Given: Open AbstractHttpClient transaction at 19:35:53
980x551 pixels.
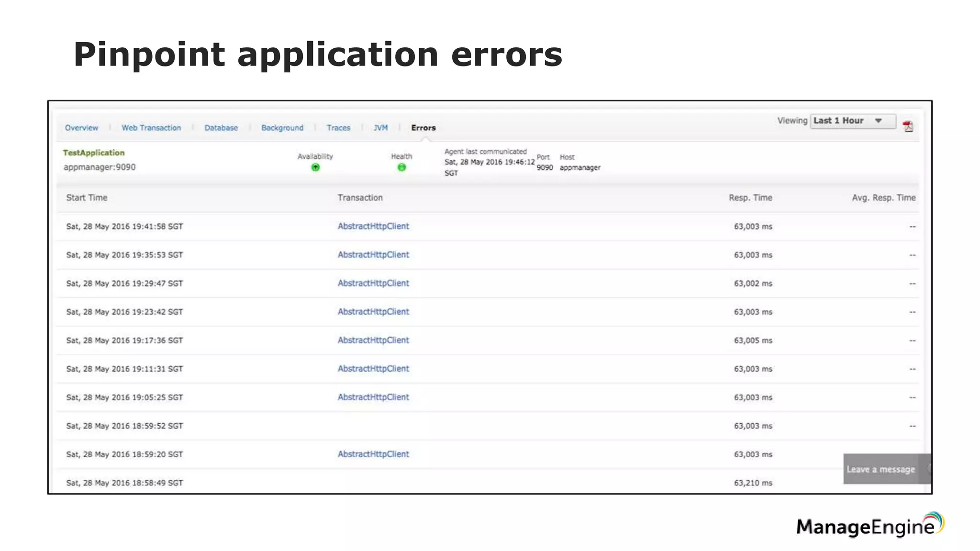Looking at the screenshot, I should pyautogui.click(x=373, y=254).
